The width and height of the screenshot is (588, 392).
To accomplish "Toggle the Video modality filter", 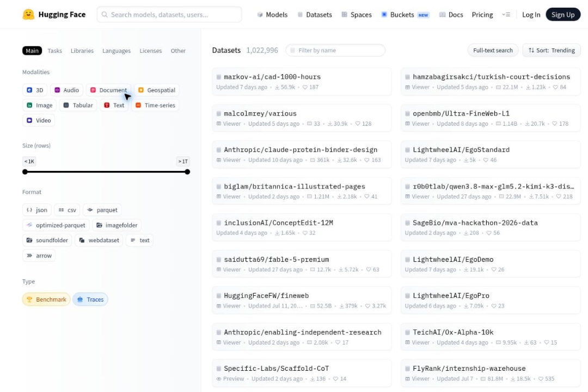I will click(x=39, y=120).
